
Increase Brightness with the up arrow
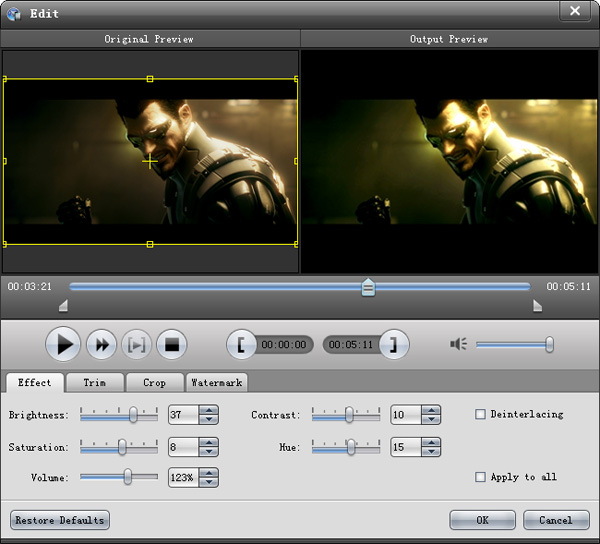coord(209,410)
